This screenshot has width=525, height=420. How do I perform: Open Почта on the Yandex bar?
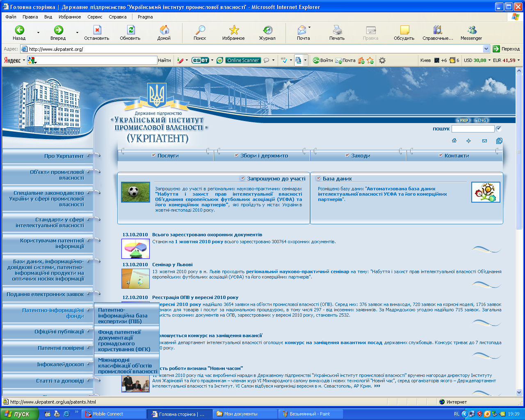(345, 60)
